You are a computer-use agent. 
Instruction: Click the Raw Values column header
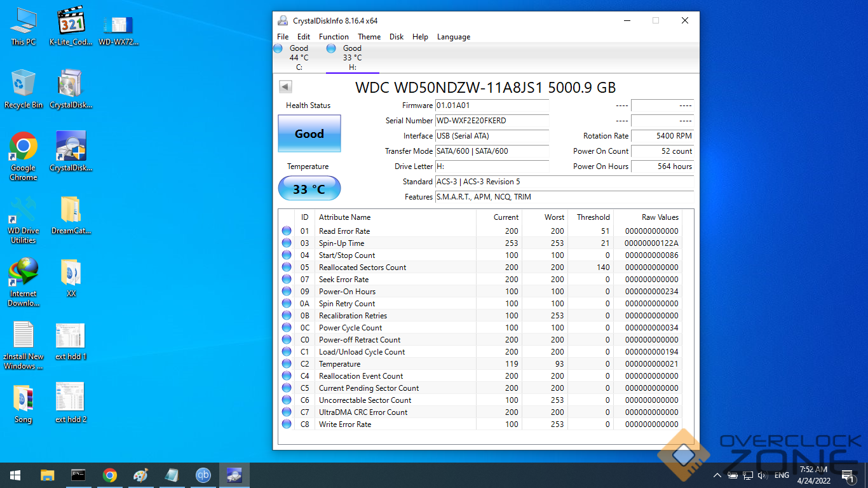click(x=660, y=217)
